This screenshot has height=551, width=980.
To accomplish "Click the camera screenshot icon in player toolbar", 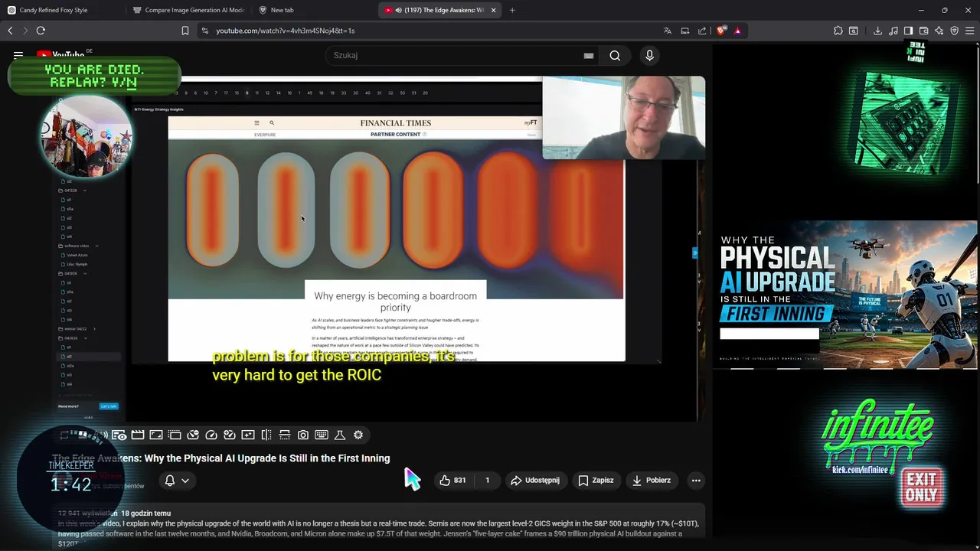I will click(x=303, y=435).
